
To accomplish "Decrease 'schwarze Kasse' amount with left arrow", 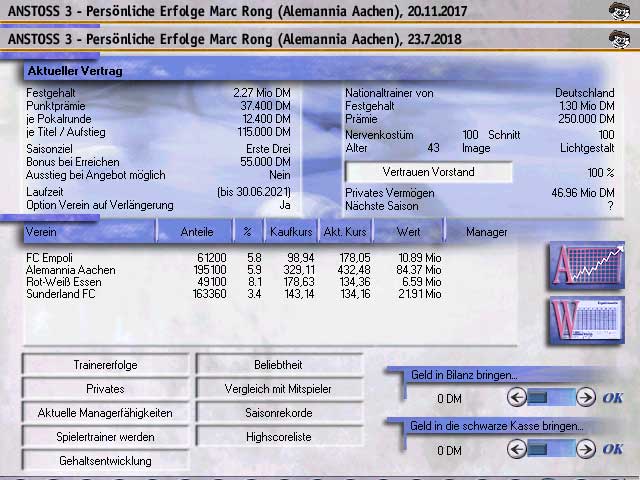I will point(516,449).
